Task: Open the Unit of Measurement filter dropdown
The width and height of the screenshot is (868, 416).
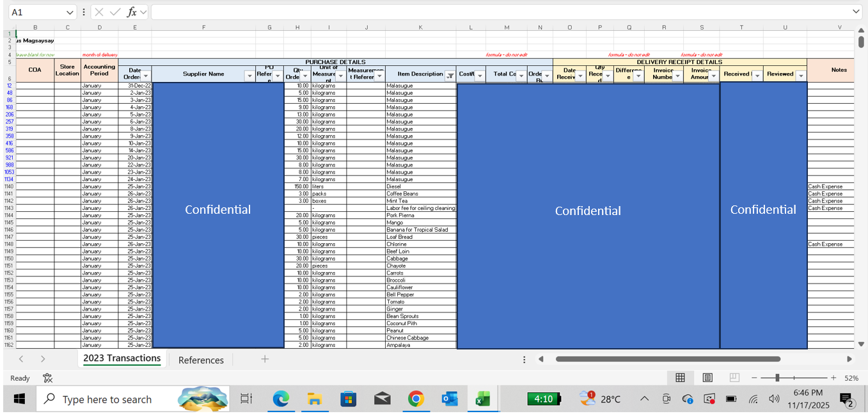Action: [341, 76]
